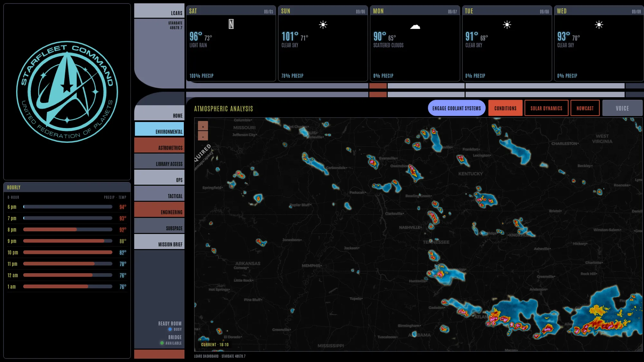Click the 78% PRECIP text
The height and width of the screenshot is (362, 644).
click(x=292, y=76)
